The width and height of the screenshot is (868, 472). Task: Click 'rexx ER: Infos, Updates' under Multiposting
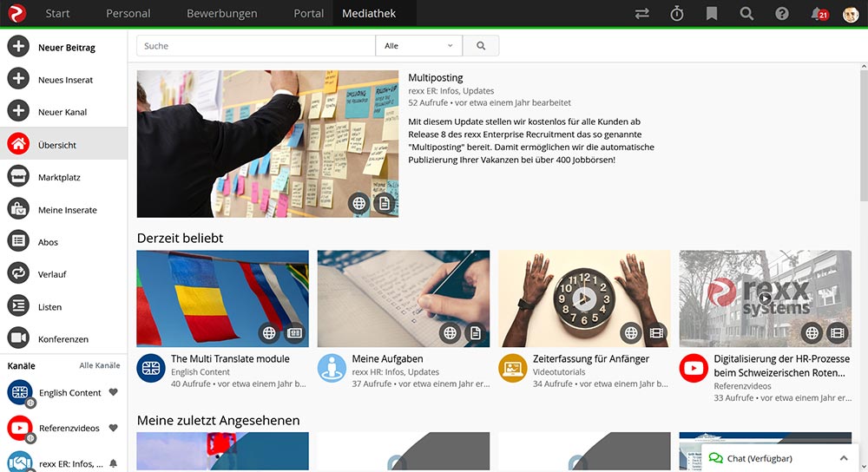click(451, 91)
